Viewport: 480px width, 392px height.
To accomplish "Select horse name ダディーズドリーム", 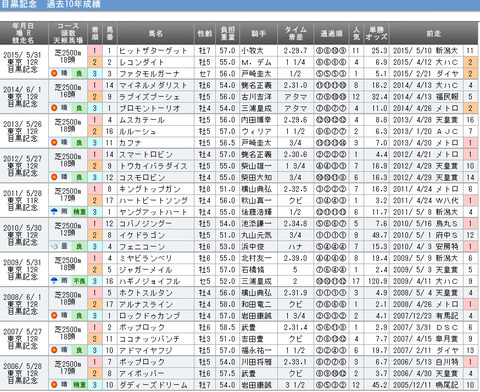I will (153, 385).
